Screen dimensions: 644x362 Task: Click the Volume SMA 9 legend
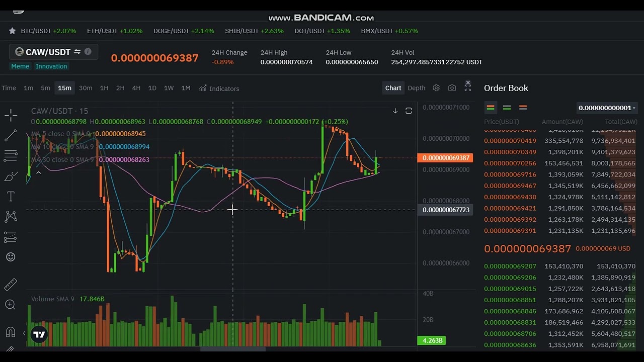coord(67,299)
